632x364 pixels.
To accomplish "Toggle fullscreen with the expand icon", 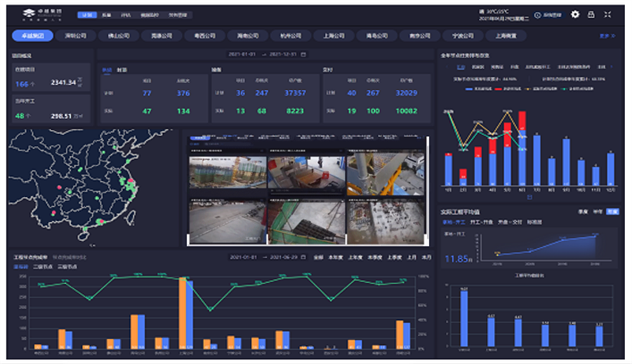I will tap(607, 15).
